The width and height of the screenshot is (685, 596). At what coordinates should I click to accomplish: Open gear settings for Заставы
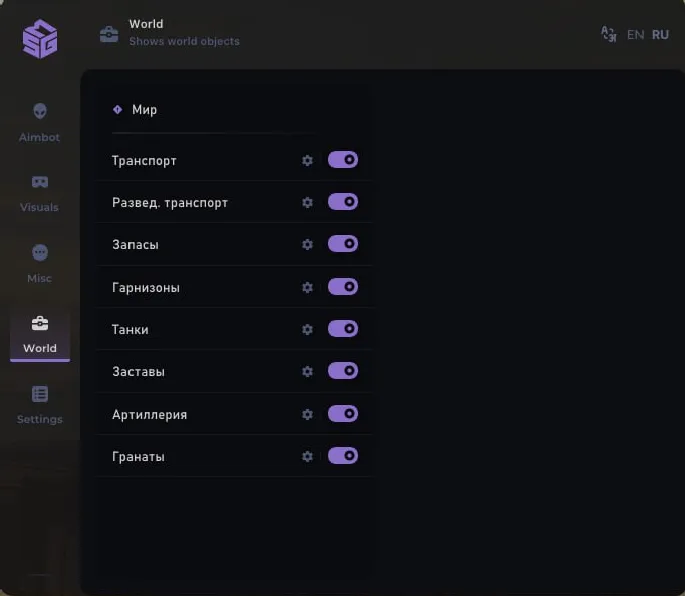click(x=308, y=371)
